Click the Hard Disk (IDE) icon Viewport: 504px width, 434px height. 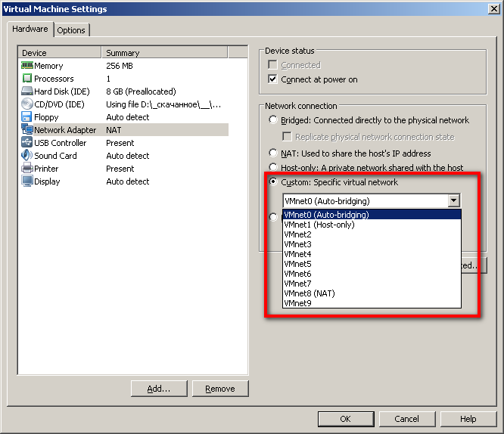tap(27, 91)
